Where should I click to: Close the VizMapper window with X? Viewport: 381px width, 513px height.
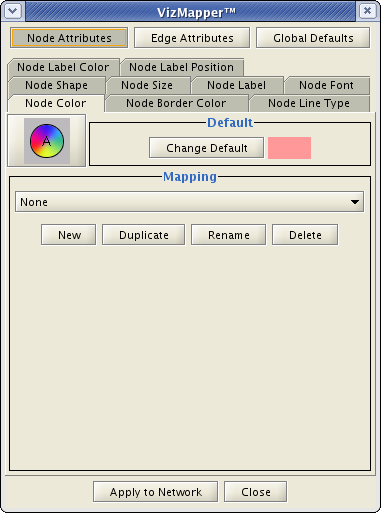[x=367, y=11]
